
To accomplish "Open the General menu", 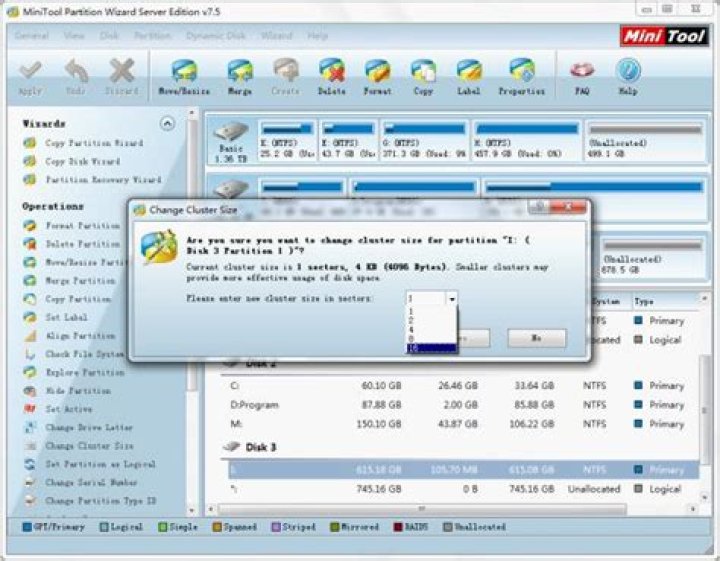I will click(x=32, y=36).
